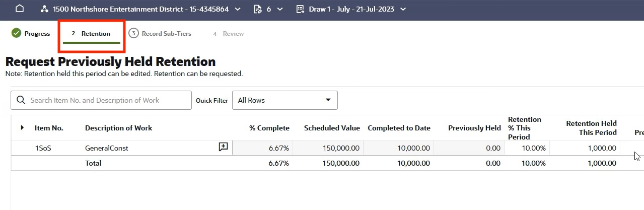Viewport: 644px width, 210px height.
Task: Open the All Rows quick filter
Action: pos(284,100)
